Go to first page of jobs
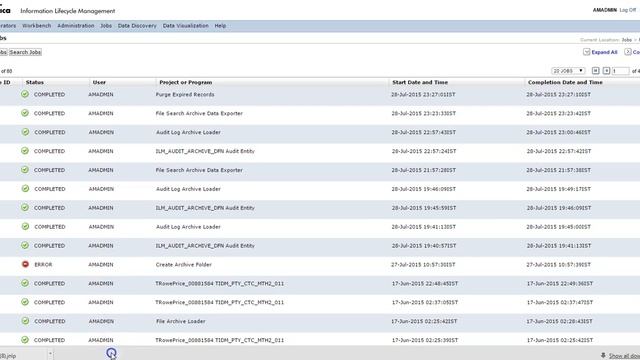Viewport: 640px width, 360px height. pos(596,71)
